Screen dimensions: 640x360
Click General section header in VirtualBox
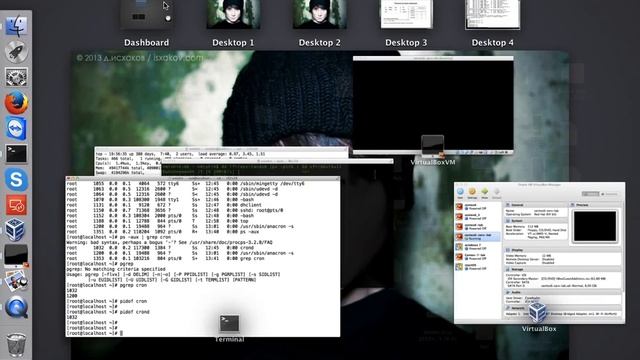pyautogui.click(x=536, y=204)
